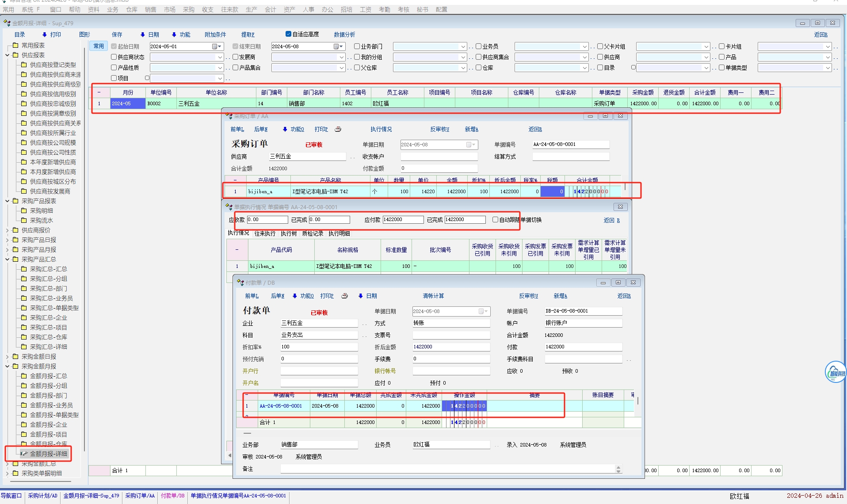Open calendar picker for 结束日期 field

coord(337,46)
